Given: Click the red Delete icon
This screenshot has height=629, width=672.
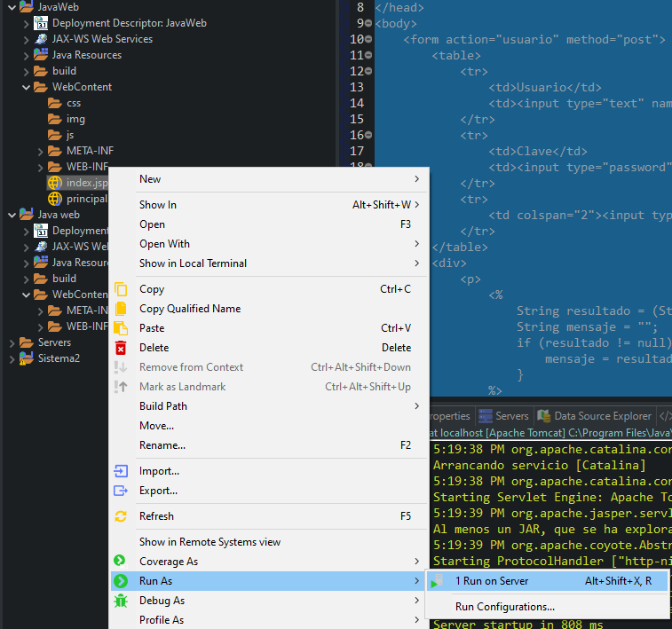Looking at the screenshot, I should [x=121, y=348].
